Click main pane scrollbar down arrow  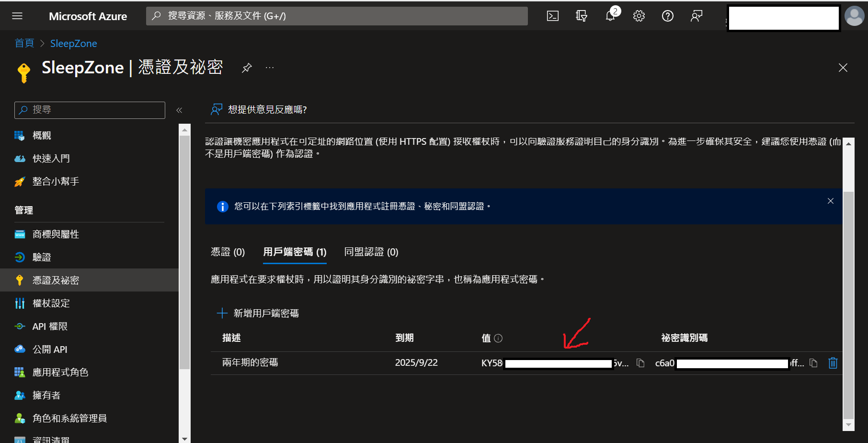tap(848, 425)
